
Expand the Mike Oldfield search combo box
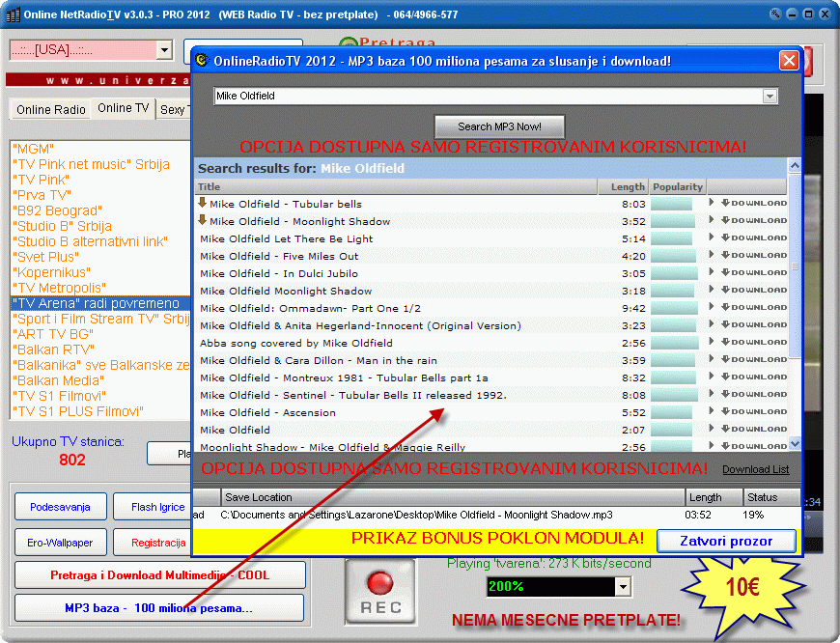pos(770,97)
